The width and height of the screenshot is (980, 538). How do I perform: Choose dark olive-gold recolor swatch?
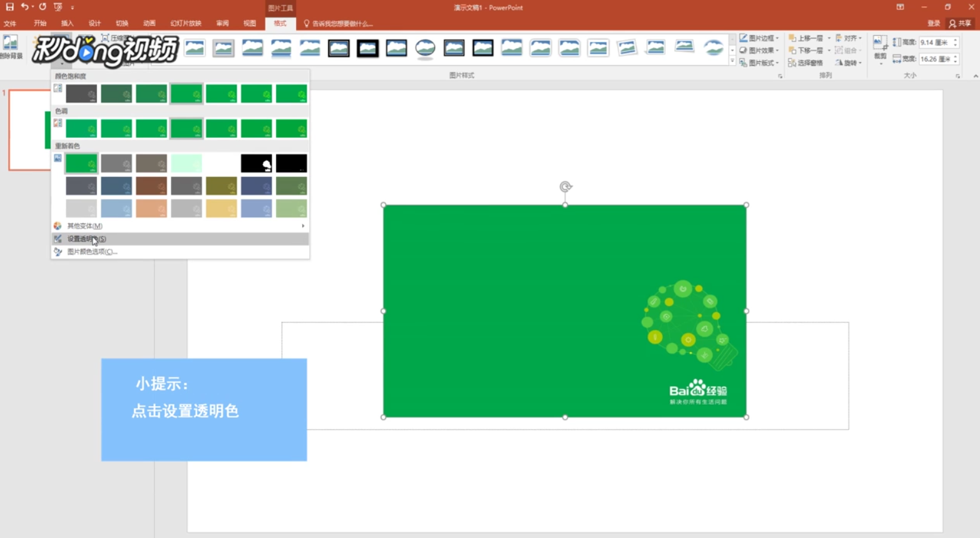point(222,186)
